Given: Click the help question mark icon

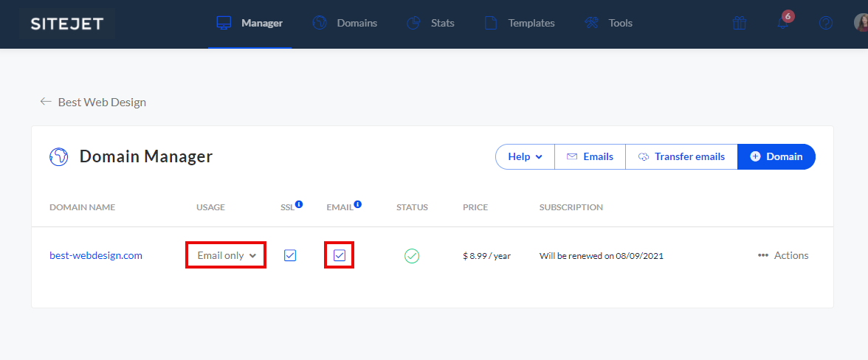Looking at the screenshot, I should (x=826, y=23).
